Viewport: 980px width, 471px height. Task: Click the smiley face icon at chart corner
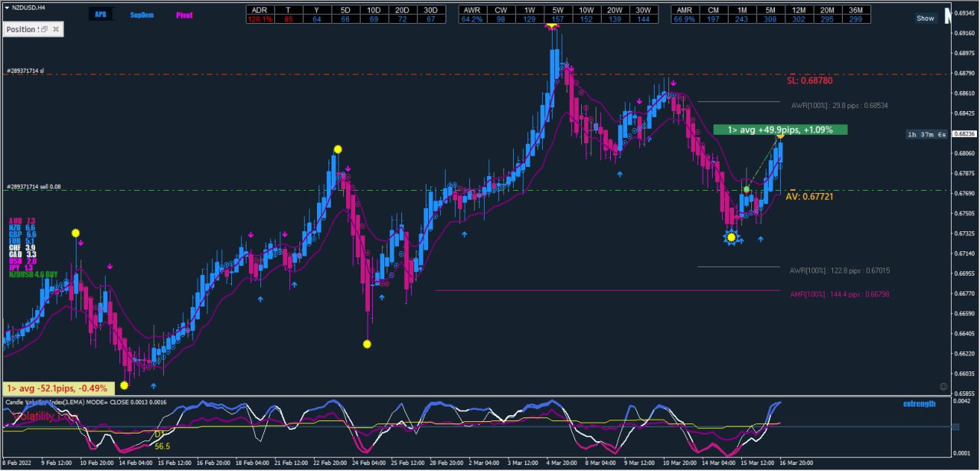[943, 387]
